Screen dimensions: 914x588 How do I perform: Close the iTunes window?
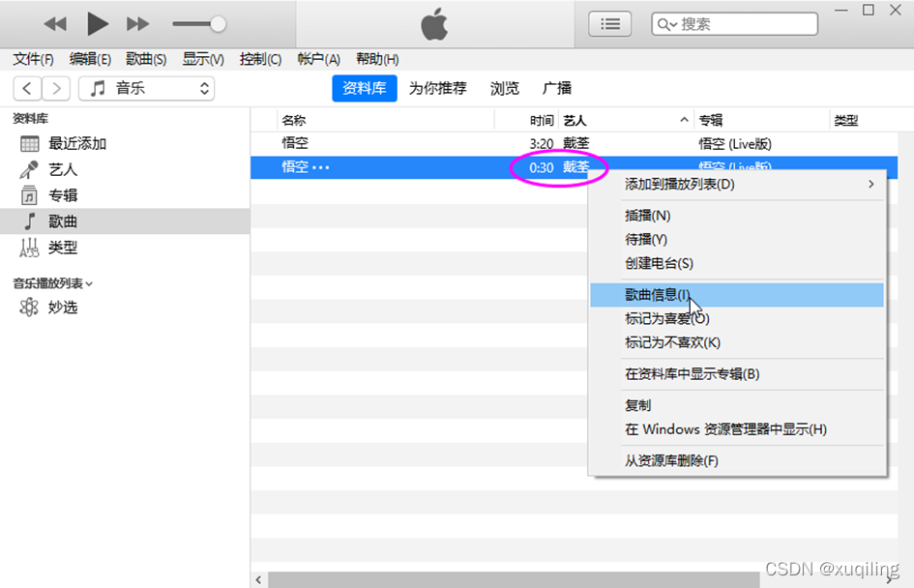click(896, 11)
